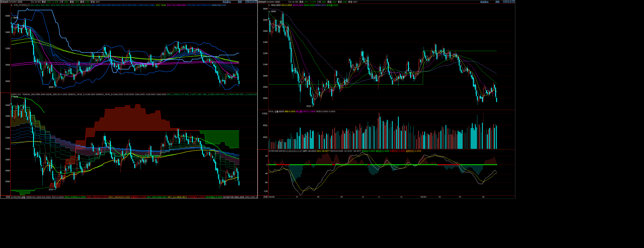This screenshot has width=644, height=248.
Task: Click 202301 date marker on time axis
Action: tap(423, 197)
